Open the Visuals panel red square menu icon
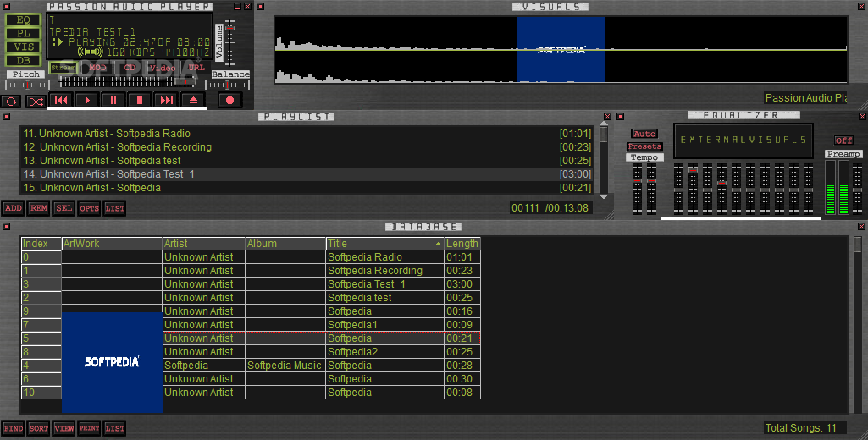The width and height of the screenshot is (868, 440). [261, 7]
